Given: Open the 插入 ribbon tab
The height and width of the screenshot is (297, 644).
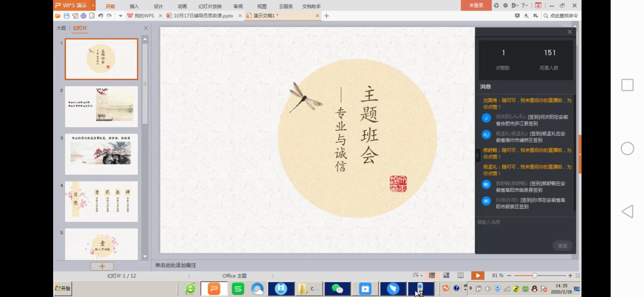Looking at the screenshot, I should tap(134, 6).
